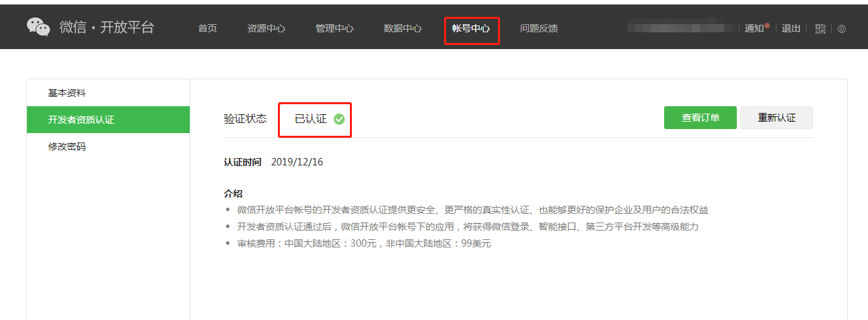Screen dimensions: 868x320
Task: Click the blurred account name in header
Action: [x=680, y=28]
